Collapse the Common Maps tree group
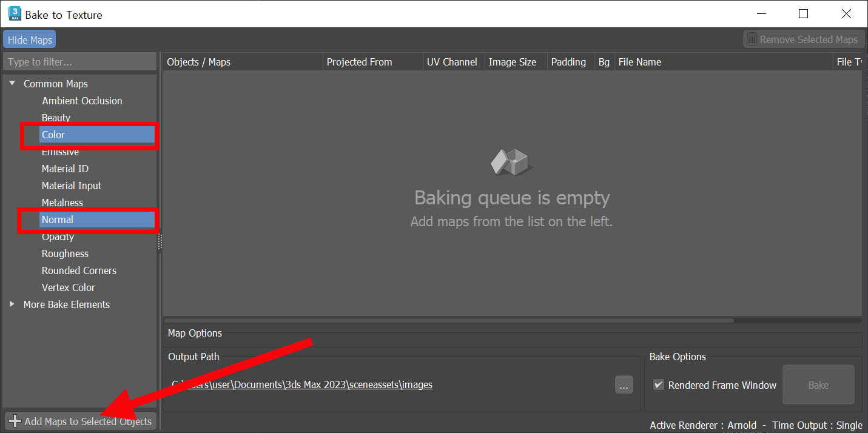The height and width of the screenshot is (433, 868). coord(12,84)
